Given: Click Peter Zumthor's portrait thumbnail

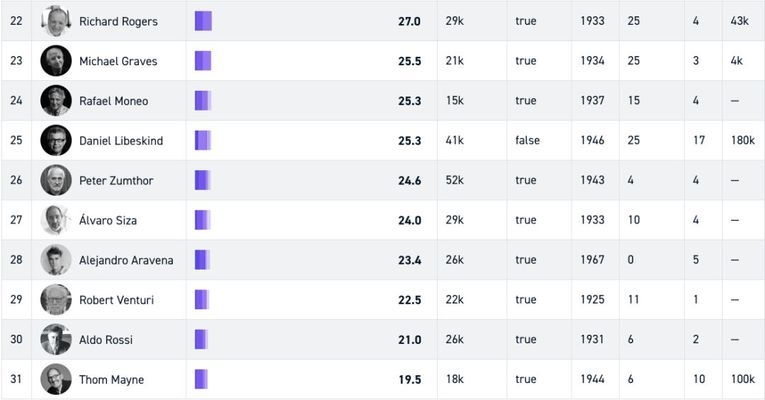Looking at the screenshot, I should (56, 181).
